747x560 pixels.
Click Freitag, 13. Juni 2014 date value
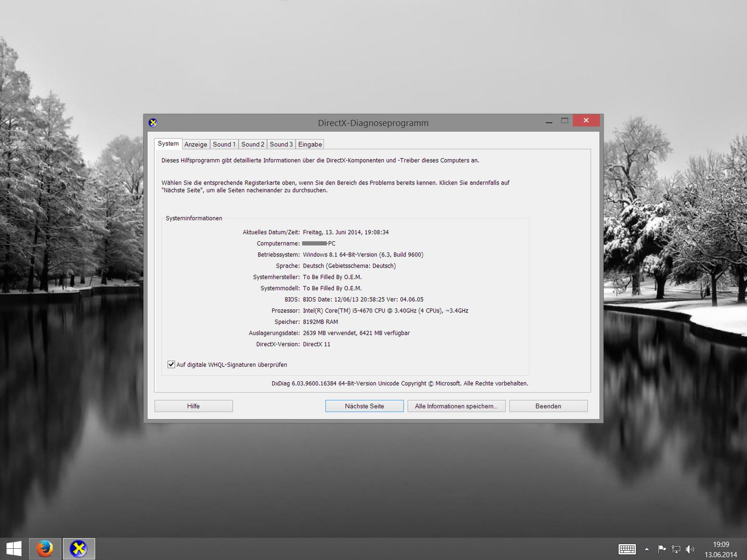(x=346, y=232)
